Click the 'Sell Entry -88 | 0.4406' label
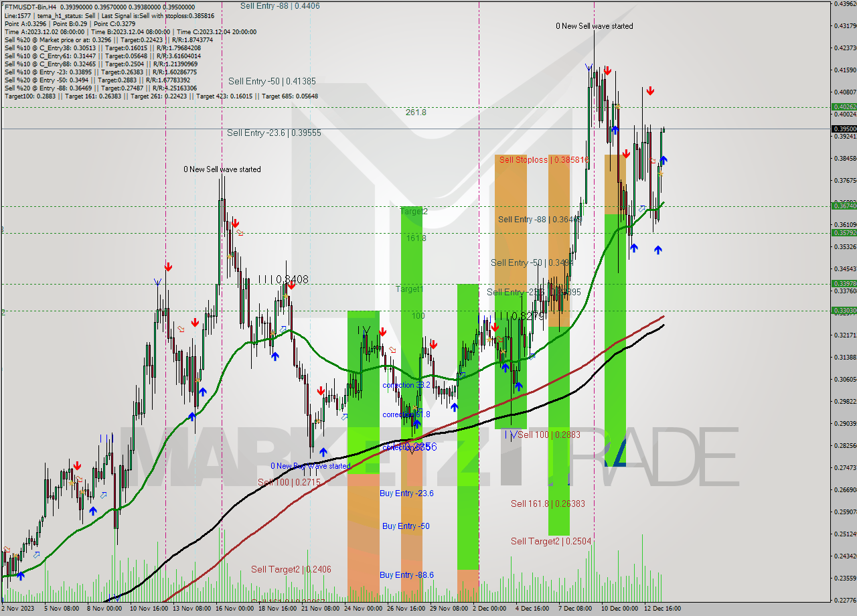 click(x=280, y=5)
